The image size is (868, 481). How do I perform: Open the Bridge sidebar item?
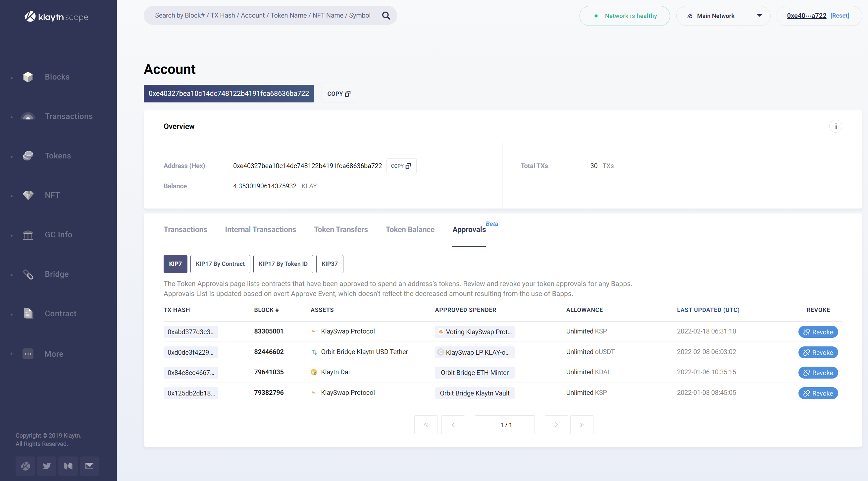pos(57,274)
